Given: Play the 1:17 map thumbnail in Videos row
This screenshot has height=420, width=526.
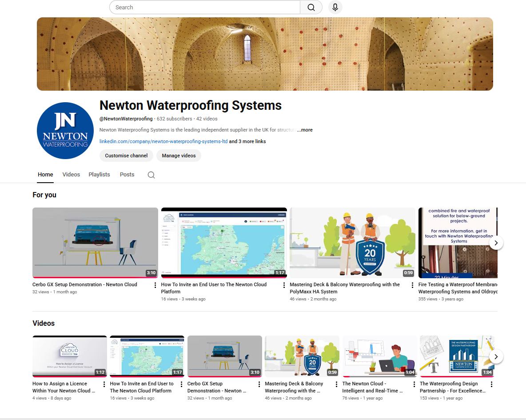Looking at the screenshot, I should (147, 356).
